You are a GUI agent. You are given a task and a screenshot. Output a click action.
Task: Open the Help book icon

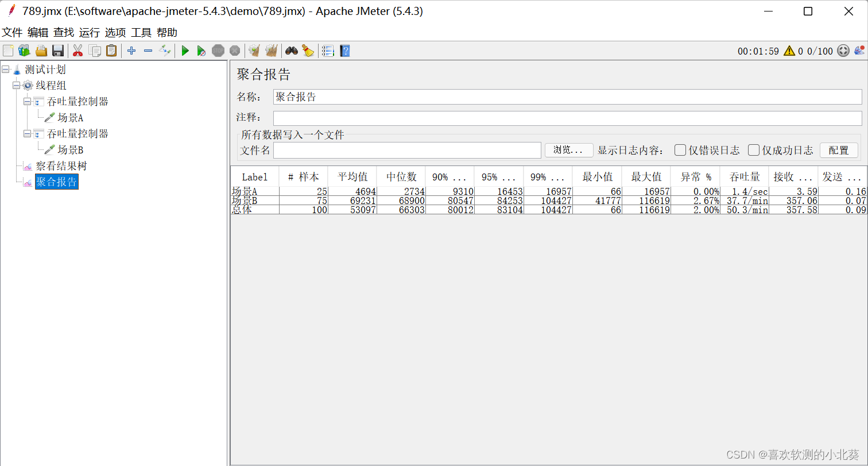(344, 51)
